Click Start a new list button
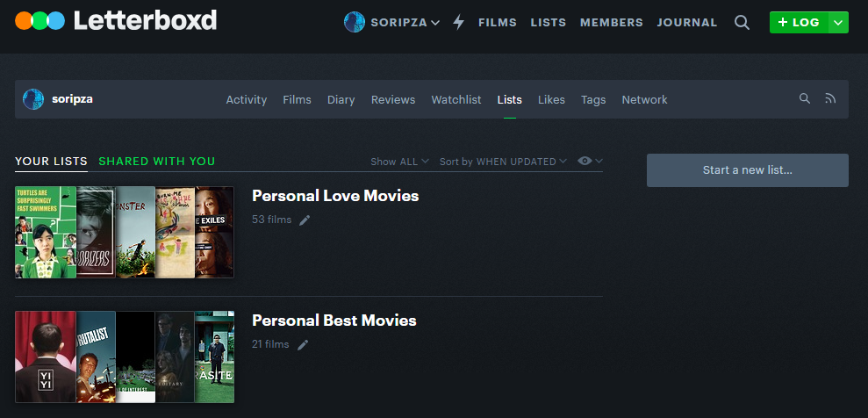 tap(747, 170)
